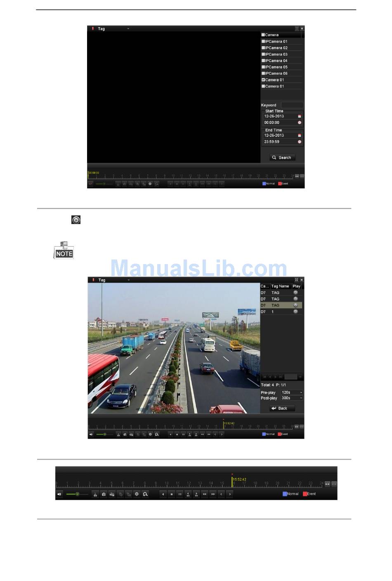Click the scissors clip icon in bottom toolbar
Image resolution: width=392 pixels, height=581 pixels.
click(95, 494)
